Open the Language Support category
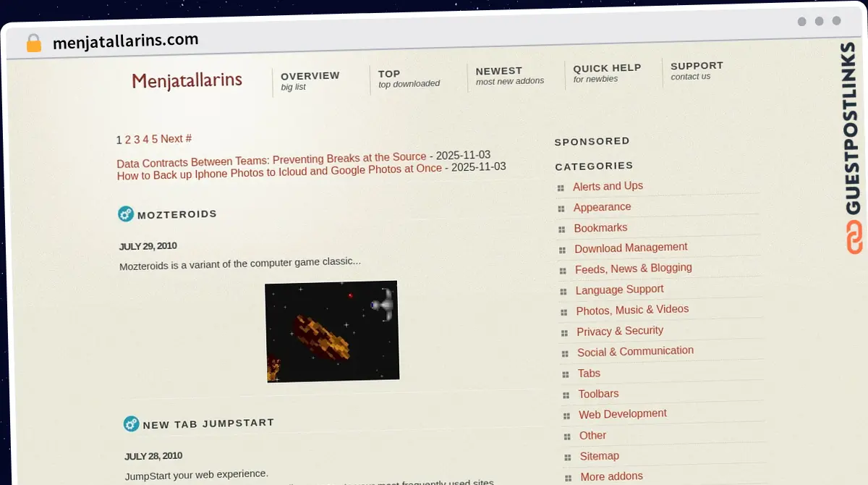868x485 pixels. 619,290
